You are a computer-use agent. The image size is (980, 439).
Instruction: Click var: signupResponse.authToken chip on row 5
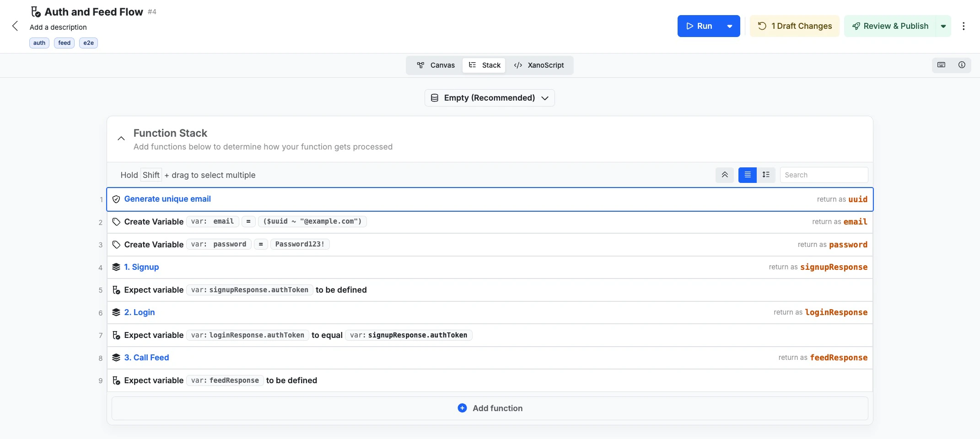[250, 290]
